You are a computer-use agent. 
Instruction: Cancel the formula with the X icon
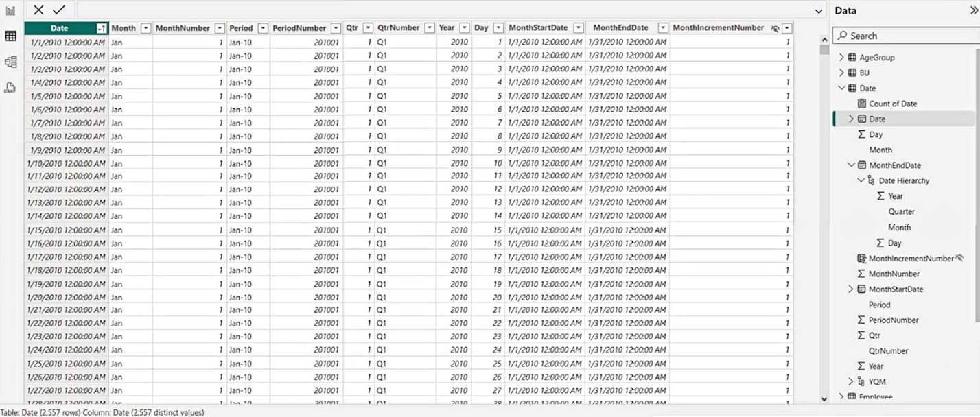(39, 10)
